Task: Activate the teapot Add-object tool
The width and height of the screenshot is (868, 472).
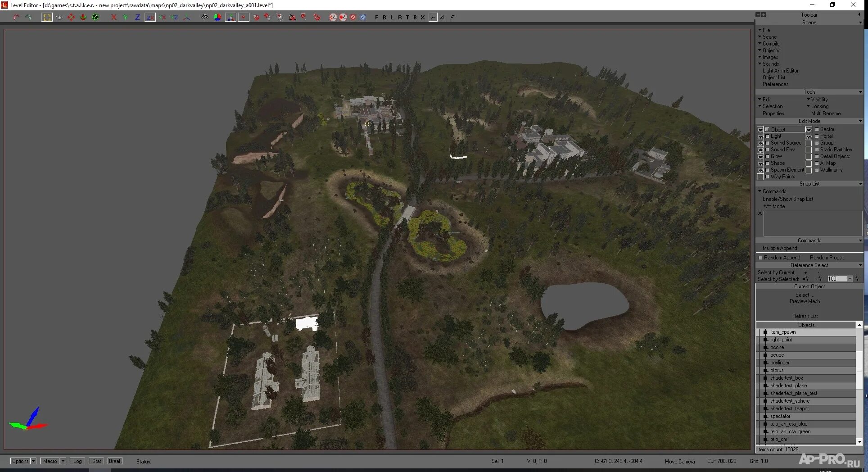Action: 59,17
